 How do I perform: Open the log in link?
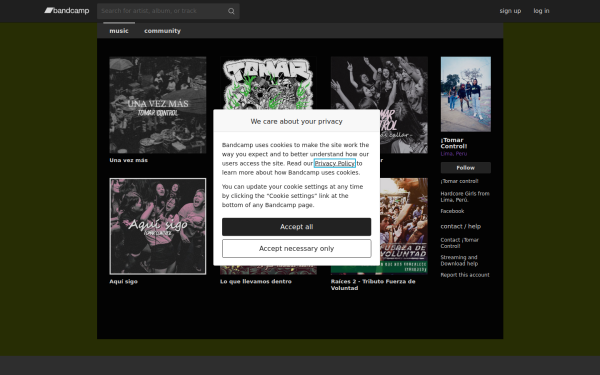coord(541,11)
